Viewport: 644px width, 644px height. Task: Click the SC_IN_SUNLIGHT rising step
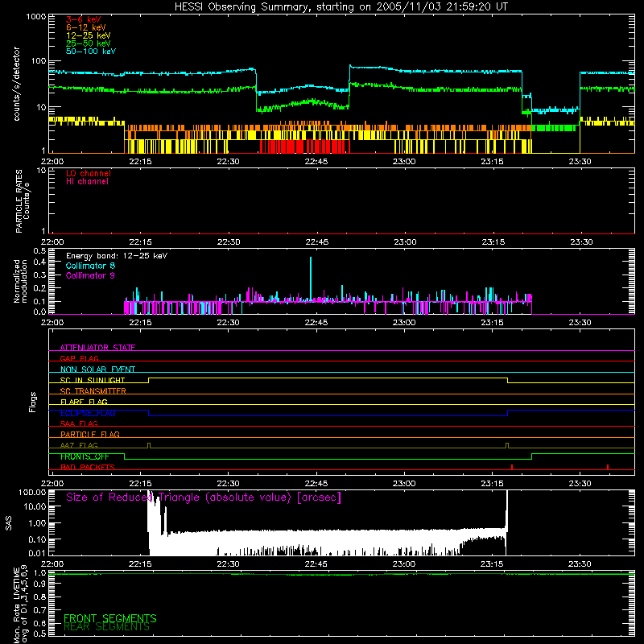[x=149, y=380]
